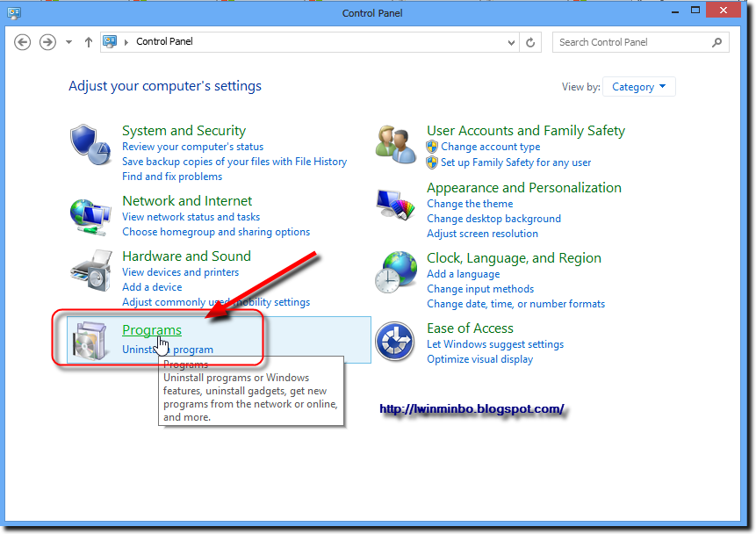The image size is (756, 534).
Task: Open Clock, Language, and Region category
Action: click(514, 258)
